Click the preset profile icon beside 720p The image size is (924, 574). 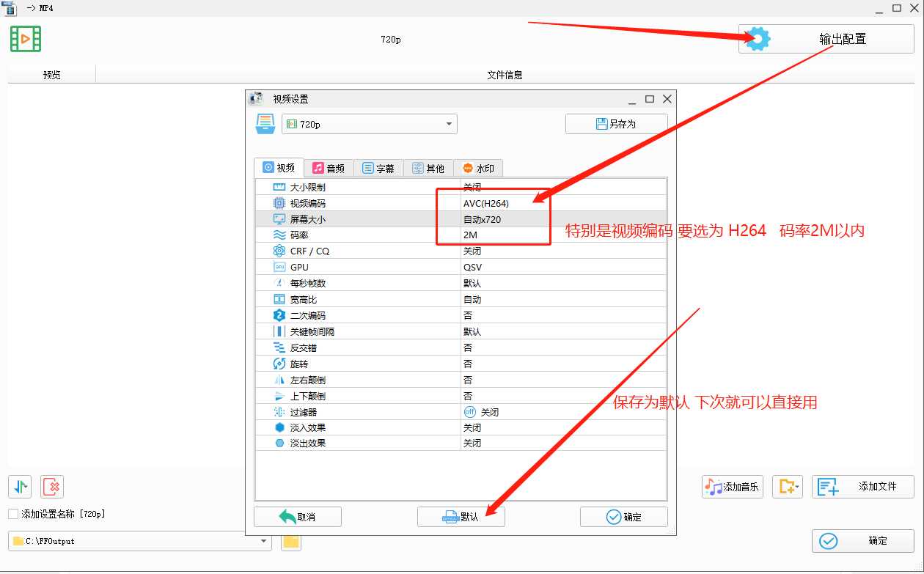[x=265, y=124]
